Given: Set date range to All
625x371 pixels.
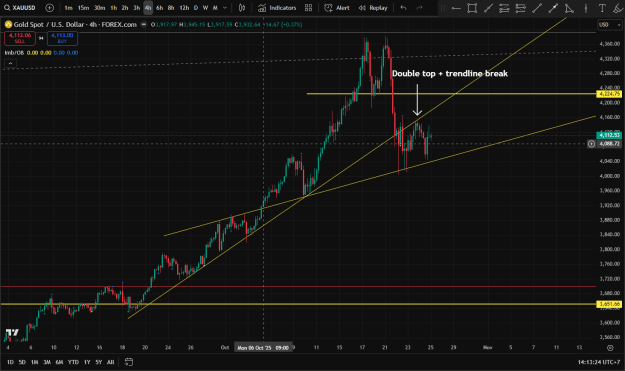Looking at the screenshot, I should 110,362.
